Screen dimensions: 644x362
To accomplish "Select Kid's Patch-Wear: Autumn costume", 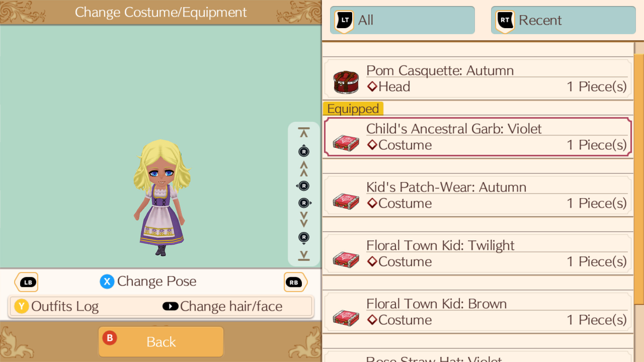I will [x=478, y=195].
